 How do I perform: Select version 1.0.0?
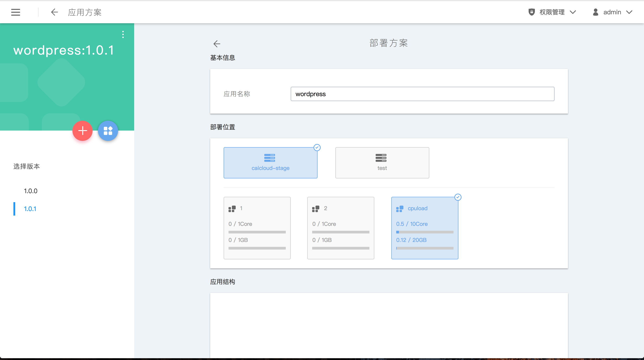click(30, 191)
